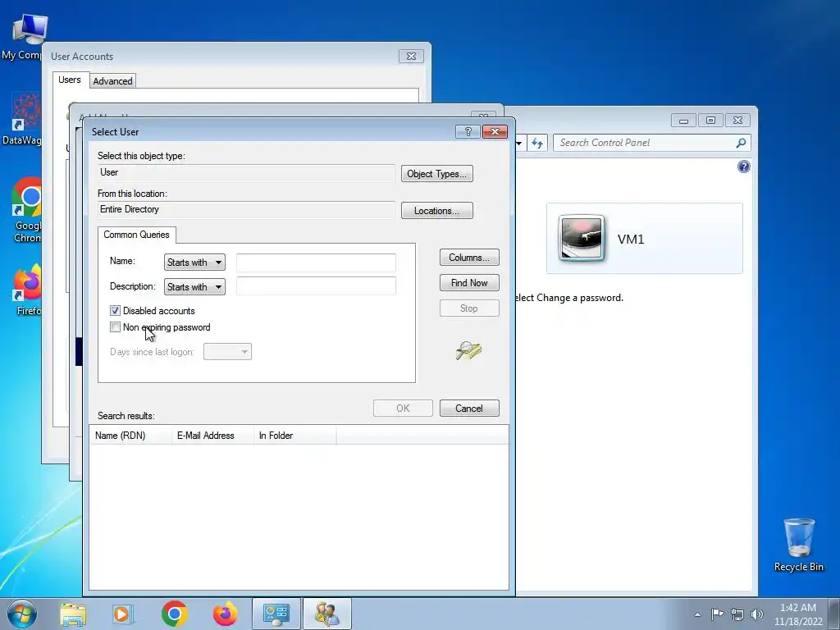Image resolution: width=840 pixels, height=630 pixels.
Task: Click the 'Entire Directory' location field
Action: coord(246,210)
